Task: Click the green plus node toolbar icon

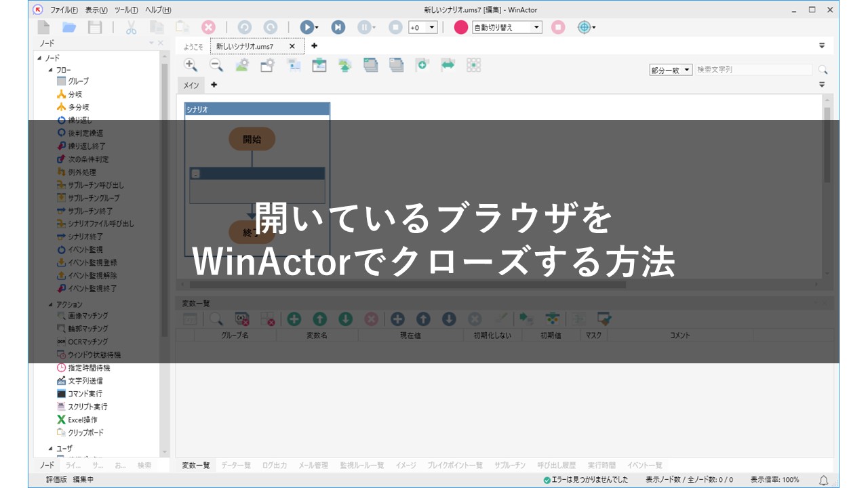Action: click(x=422, y=65)
